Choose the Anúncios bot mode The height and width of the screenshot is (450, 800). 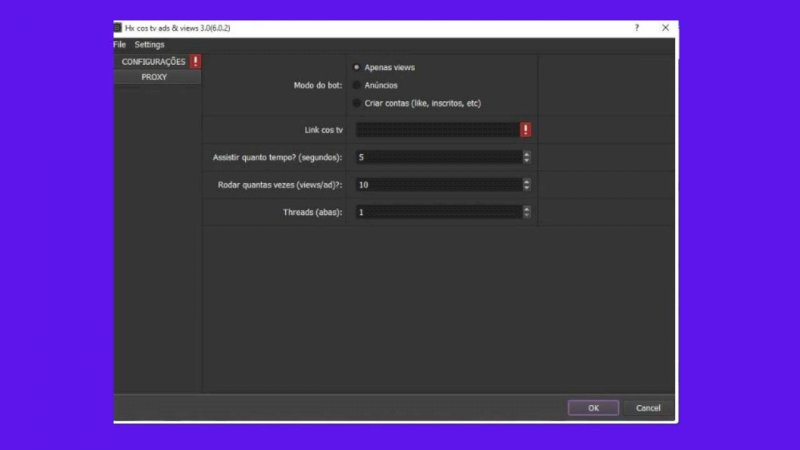pyautogui.click(x=357, y=85)
